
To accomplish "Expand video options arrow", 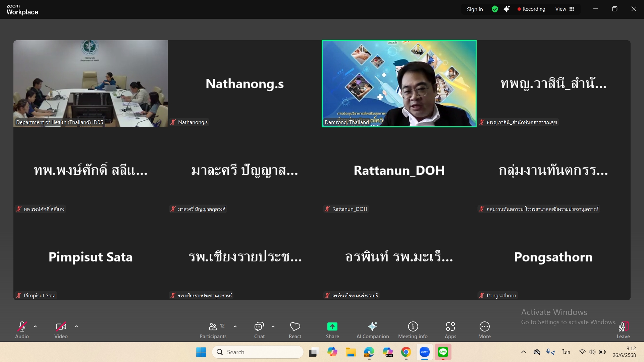I will (x=76, y=326).
